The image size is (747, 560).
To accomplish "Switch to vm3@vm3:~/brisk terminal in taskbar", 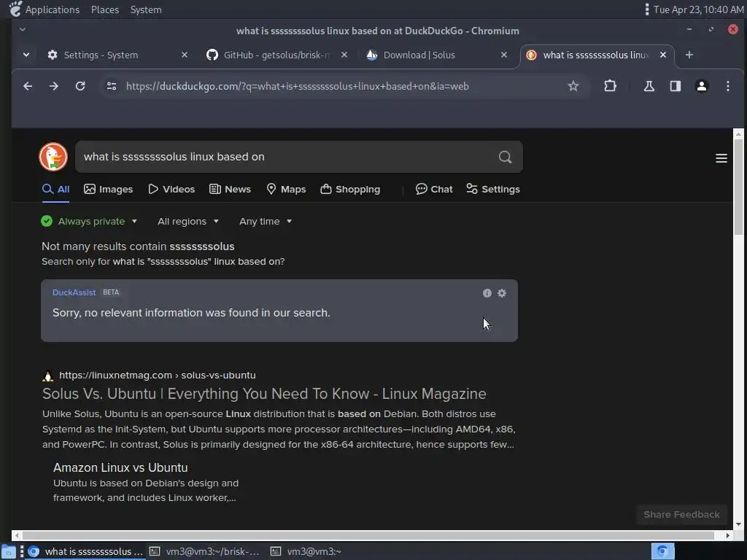I will point(205,552).
